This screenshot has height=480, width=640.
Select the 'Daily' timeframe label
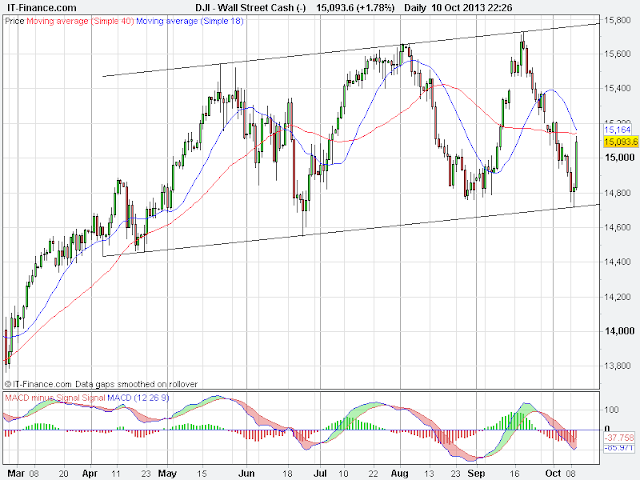415,8
